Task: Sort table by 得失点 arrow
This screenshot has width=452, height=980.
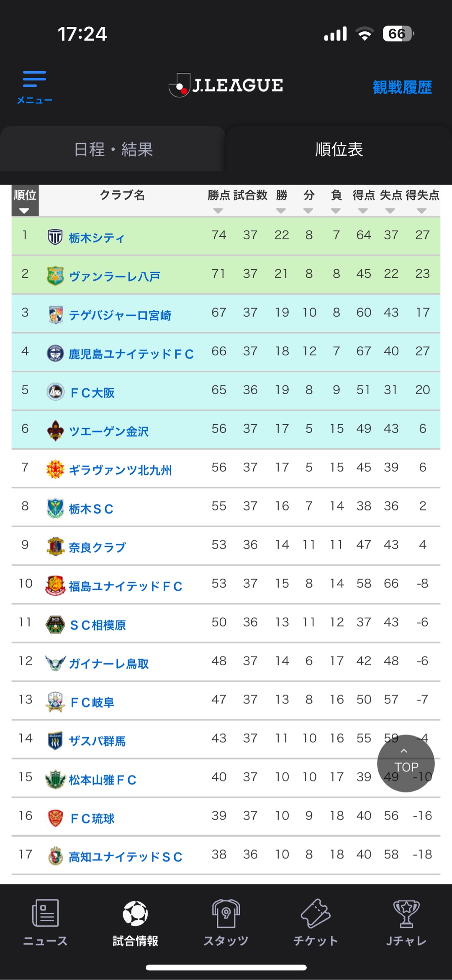Action: (422, 211)
